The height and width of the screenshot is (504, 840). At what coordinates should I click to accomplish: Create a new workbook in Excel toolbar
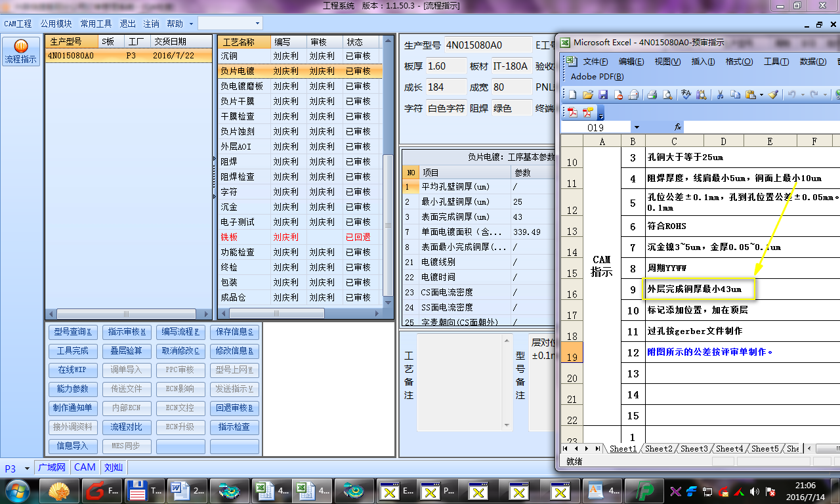click(572, 94)
